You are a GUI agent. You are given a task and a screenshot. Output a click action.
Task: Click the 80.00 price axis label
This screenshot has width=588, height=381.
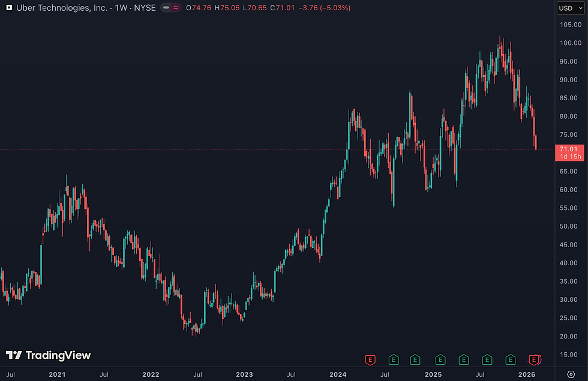tap(569, 116)
